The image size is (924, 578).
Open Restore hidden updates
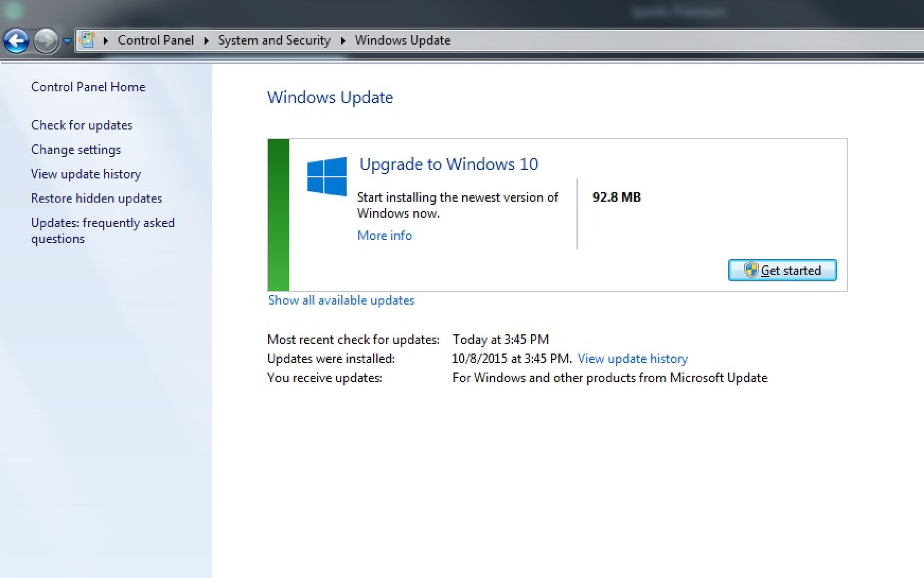pyautogui.click(x=97, y=199)
